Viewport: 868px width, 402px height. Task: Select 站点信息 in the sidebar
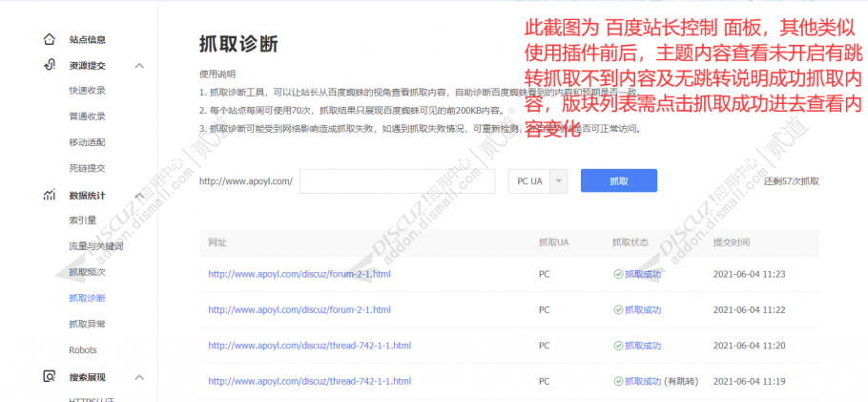(88, 40)
